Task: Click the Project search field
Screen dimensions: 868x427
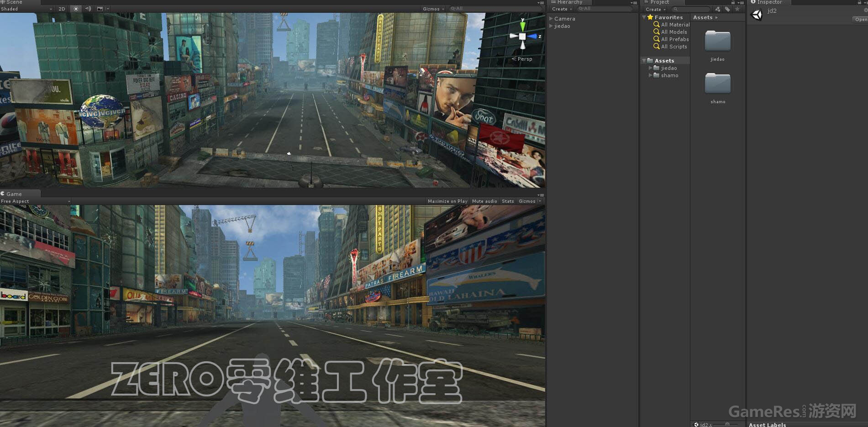Action: [691, 9]
